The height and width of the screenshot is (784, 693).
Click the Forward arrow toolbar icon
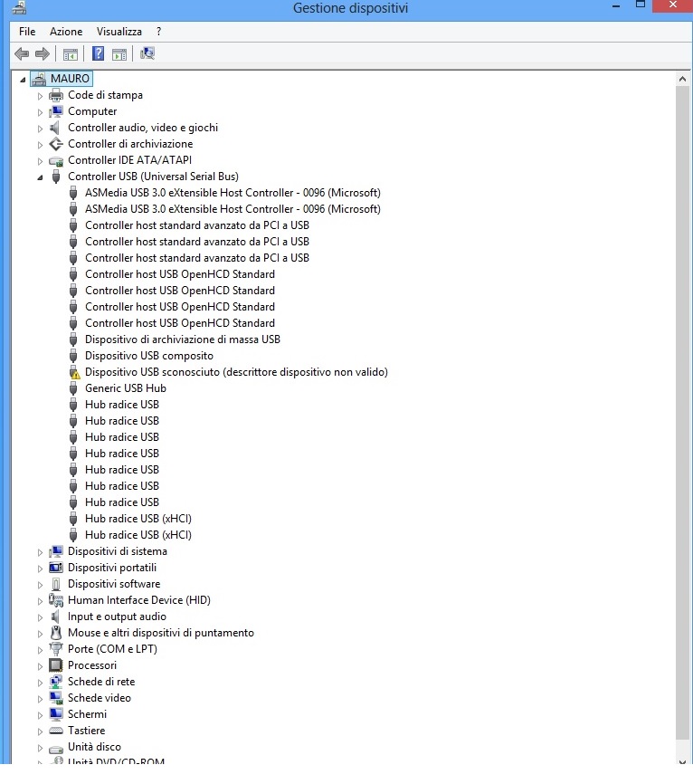pyautogui.click(x=42, y=53)
